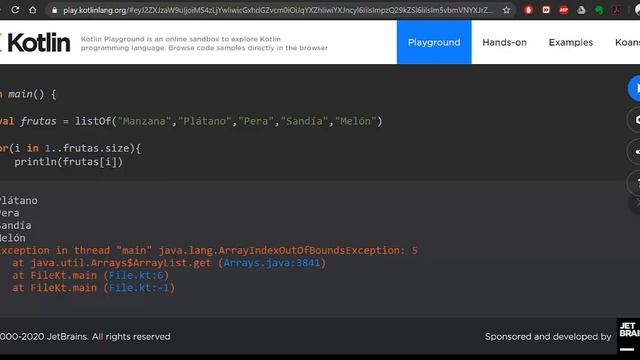Go to the browser home page icon
Screen dimensions: 640x360
(x=33, y=10)
